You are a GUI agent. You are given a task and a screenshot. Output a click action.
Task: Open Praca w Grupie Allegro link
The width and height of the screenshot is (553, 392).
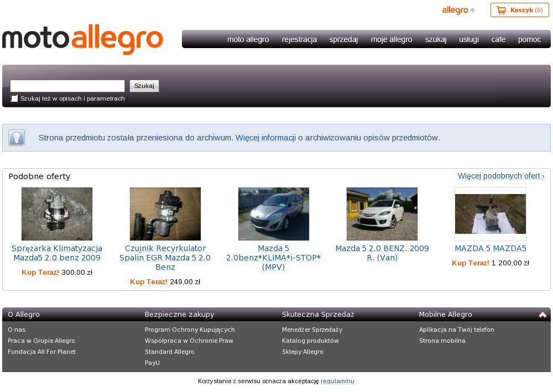click(41, 341)
